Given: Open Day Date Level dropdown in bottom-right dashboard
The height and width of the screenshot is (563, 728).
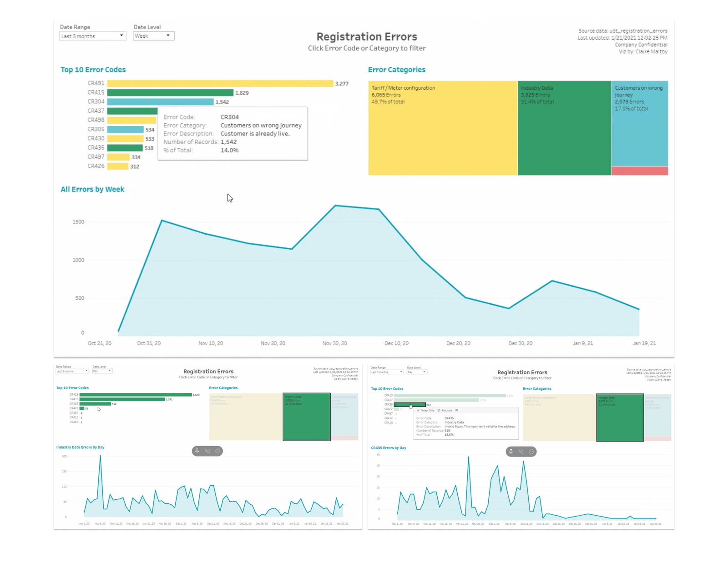Looking at the screenshot, I should (x=417, y=372).
